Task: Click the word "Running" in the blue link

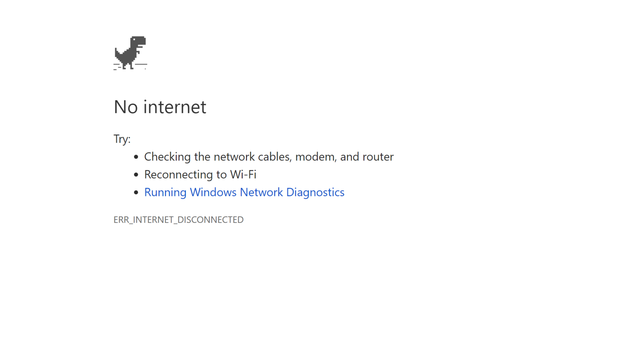Action: pos(165,192)
